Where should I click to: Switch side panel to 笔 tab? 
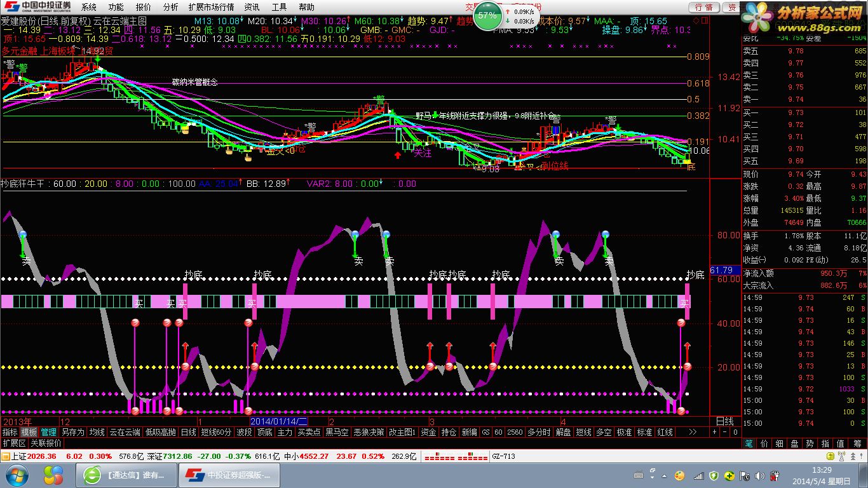pos(749,444)
